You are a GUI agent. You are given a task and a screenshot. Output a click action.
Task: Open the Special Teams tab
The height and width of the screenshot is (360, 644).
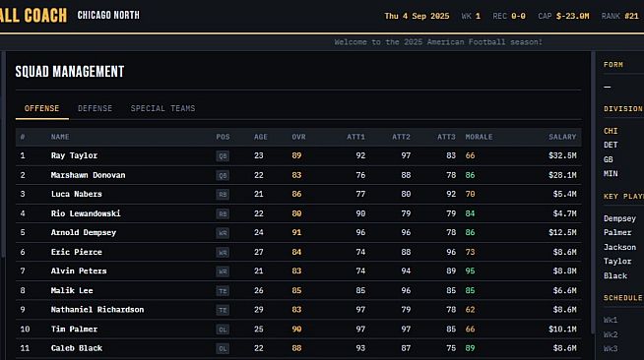(x=162, y=108)
